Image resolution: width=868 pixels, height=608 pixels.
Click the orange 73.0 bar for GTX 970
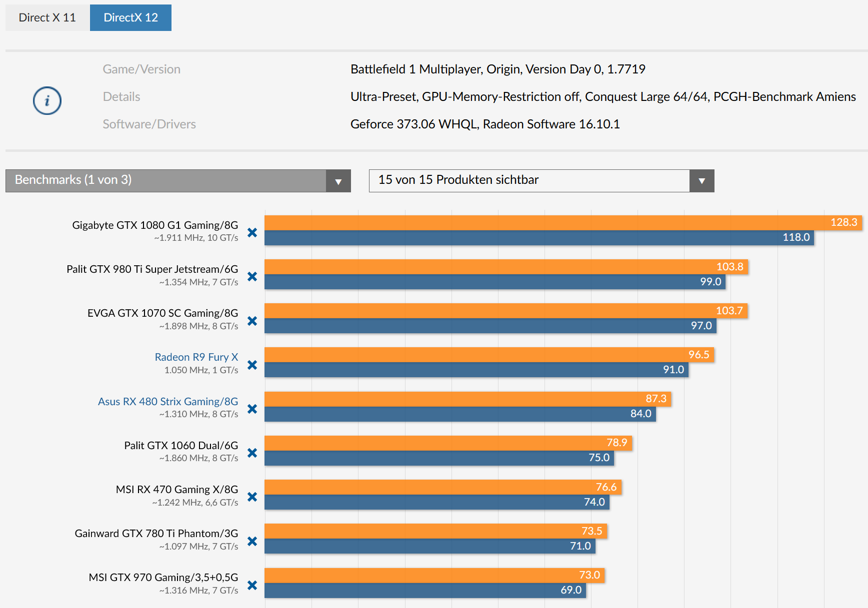434,575
